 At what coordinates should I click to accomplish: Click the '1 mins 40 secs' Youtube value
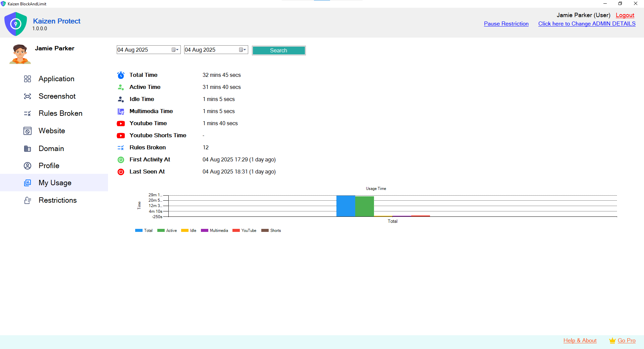[220, 123]
